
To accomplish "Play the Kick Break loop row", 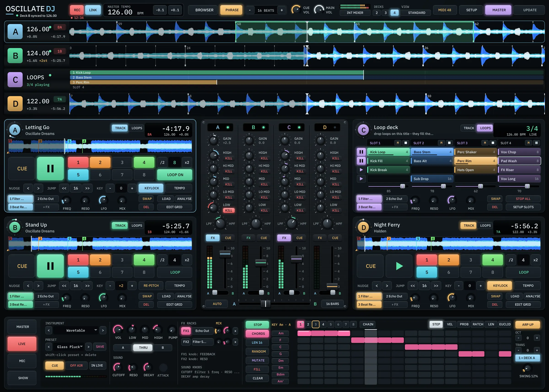I will coord(361,170).
